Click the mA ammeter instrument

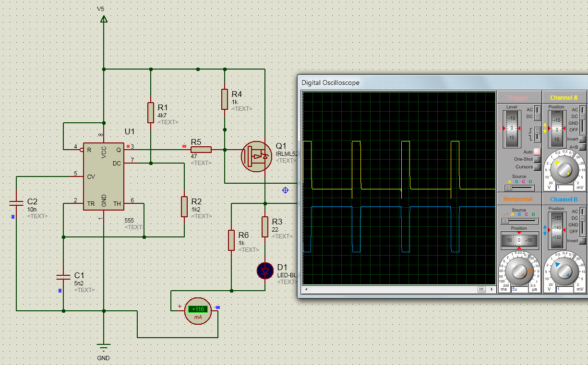[x=198, y=311]
